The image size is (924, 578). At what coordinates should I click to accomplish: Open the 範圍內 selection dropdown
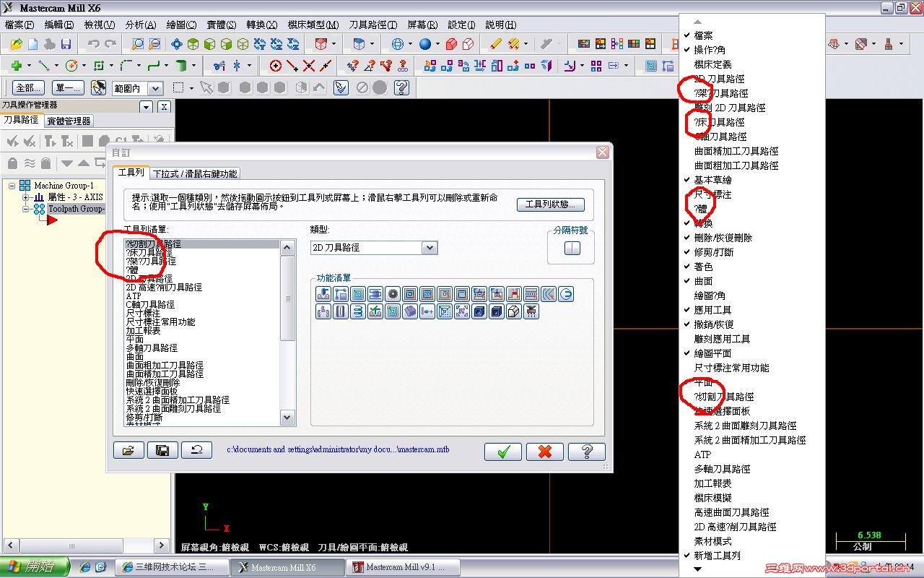tap(155, 88)
